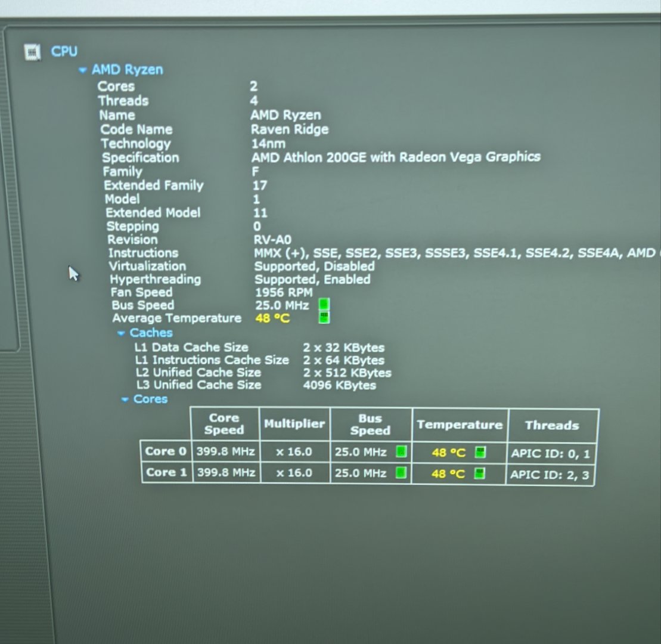Click Core 1 temperature 48 °C value

(x=448, y=473)
